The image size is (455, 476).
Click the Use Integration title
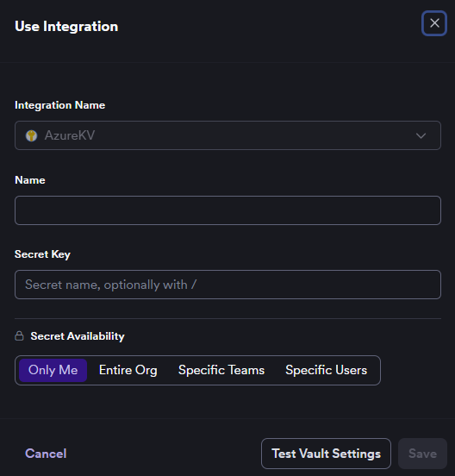(66, 27)
